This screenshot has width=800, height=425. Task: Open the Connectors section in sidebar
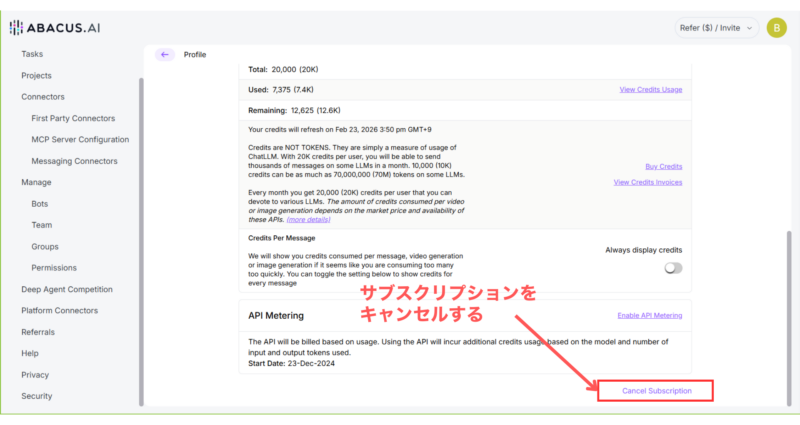pyautogui.click(x=43, y=97)
